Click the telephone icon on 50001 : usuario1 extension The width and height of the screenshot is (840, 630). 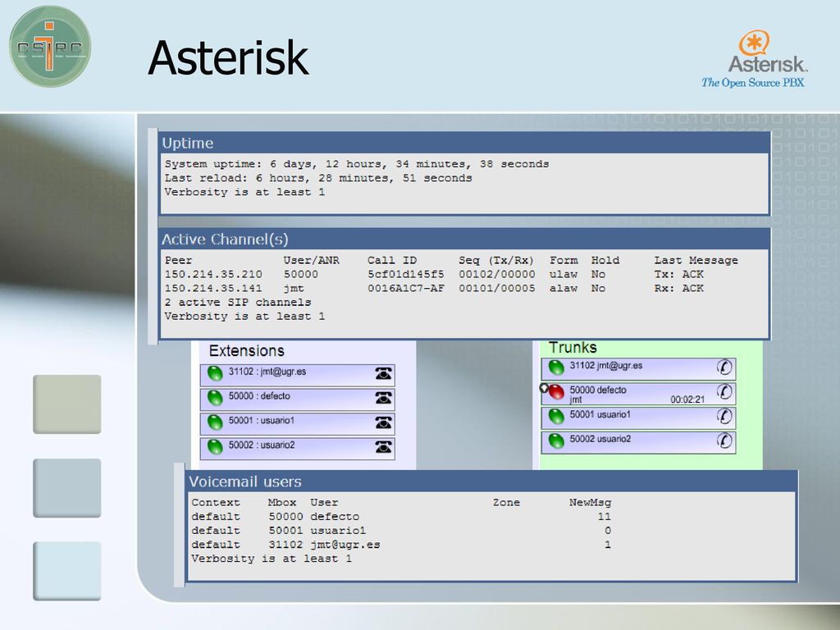tap(383, 422)
